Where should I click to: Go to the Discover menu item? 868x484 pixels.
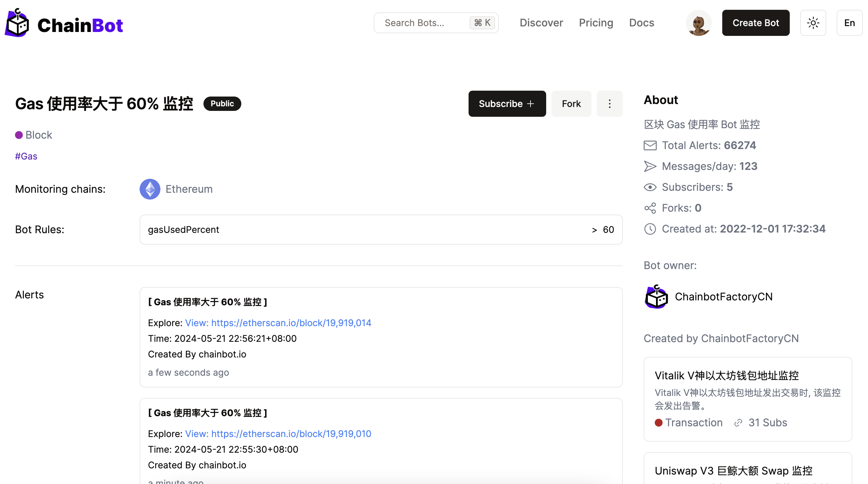(541, 23)
